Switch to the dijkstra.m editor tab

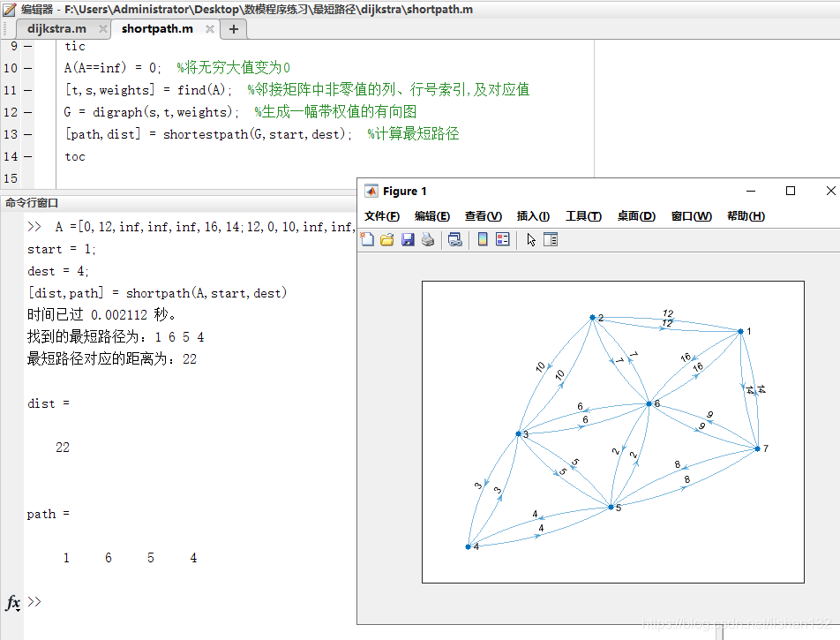click(x=56, y=29)
